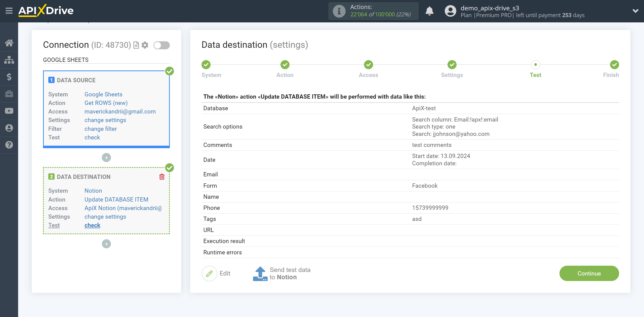Image resolution: width=644 pixels, height=317 pixels.
Task: Click the demo_apix-drive_s3 account name
Action: (490, 8)
